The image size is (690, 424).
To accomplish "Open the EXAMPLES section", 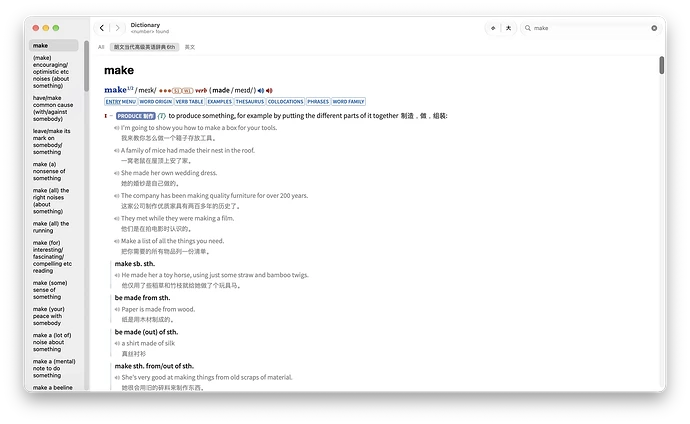I will point(220,102).
